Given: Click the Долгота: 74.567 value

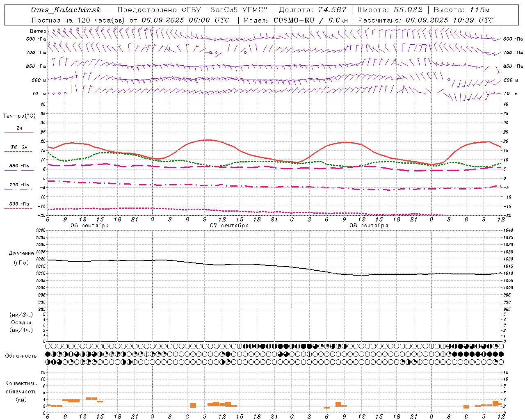Looking at the screenshot, I should [313, 10].
